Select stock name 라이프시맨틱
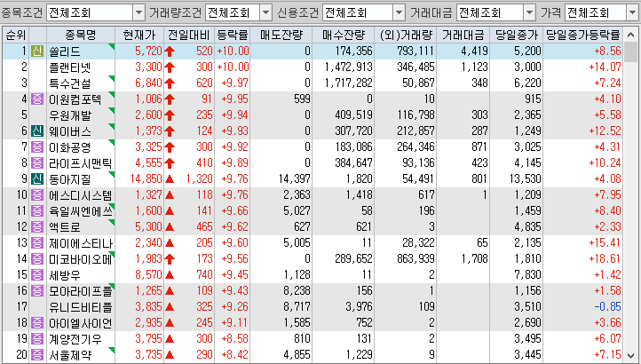 [80, 162]
